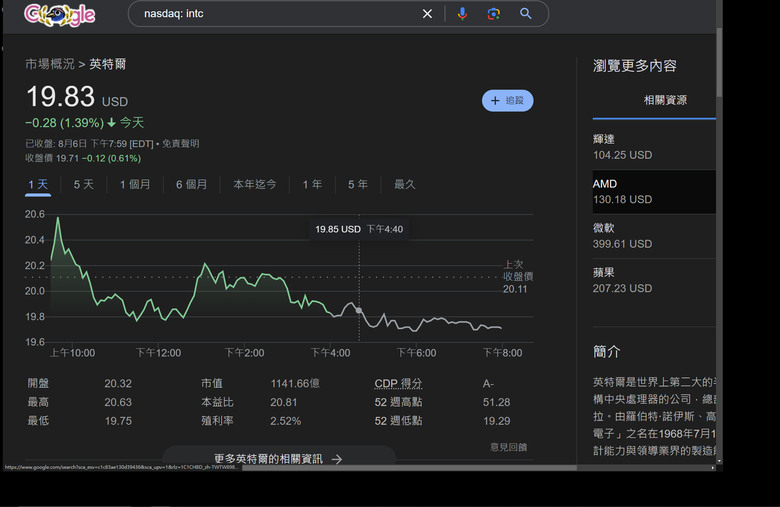Select the 1 個月 chart range tab
This screenshot has width=780, height=507.
[x=135, y=185]
